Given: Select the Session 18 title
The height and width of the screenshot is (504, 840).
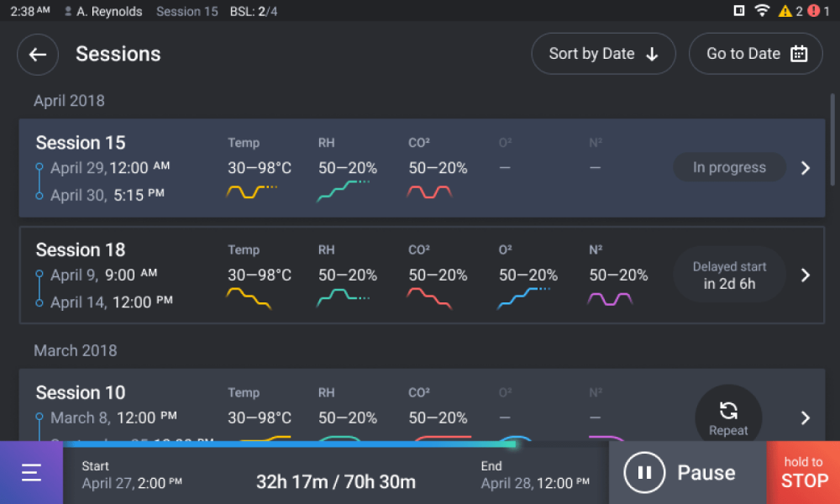Looking at the screenshot, I should coord(81,249).
